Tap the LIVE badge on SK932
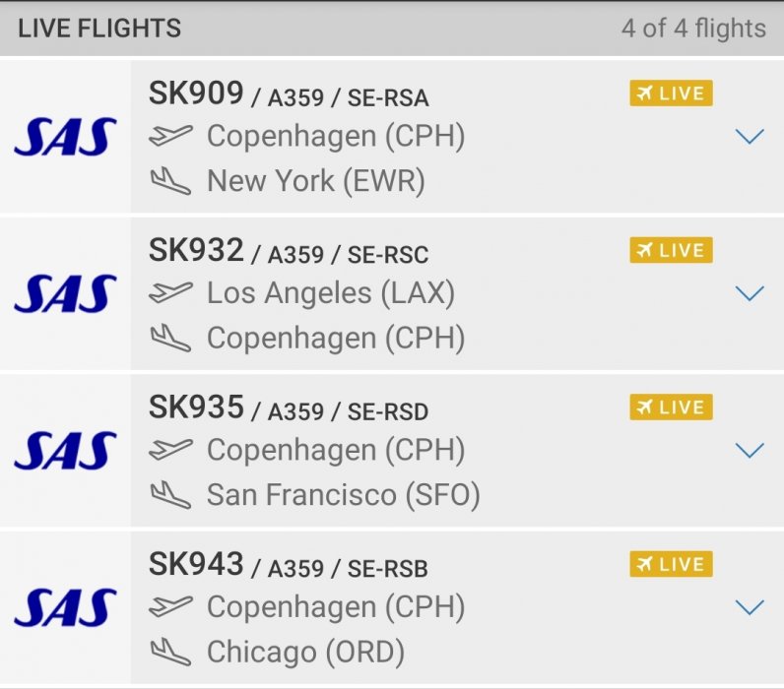The width and height of the screenshot is (784, 689). click(671, 250)
